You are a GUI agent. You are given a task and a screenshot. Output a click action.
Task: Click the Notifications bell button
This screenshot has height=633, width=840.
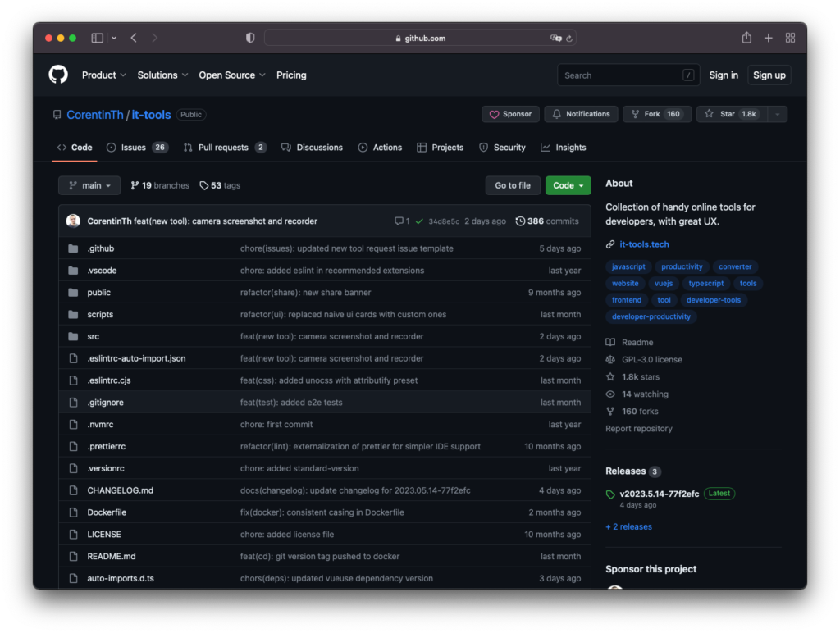(581, 114)
